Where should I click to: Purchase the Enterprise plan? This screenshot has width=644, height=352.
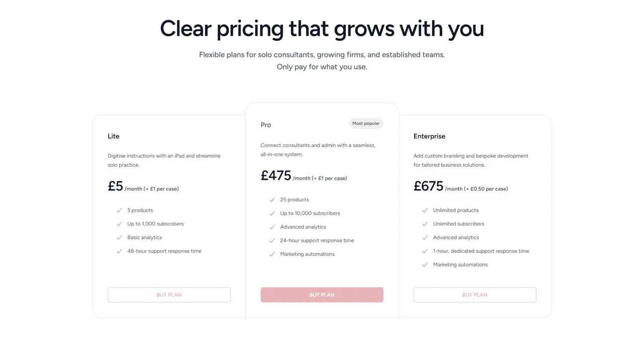(x=475, y=295)
